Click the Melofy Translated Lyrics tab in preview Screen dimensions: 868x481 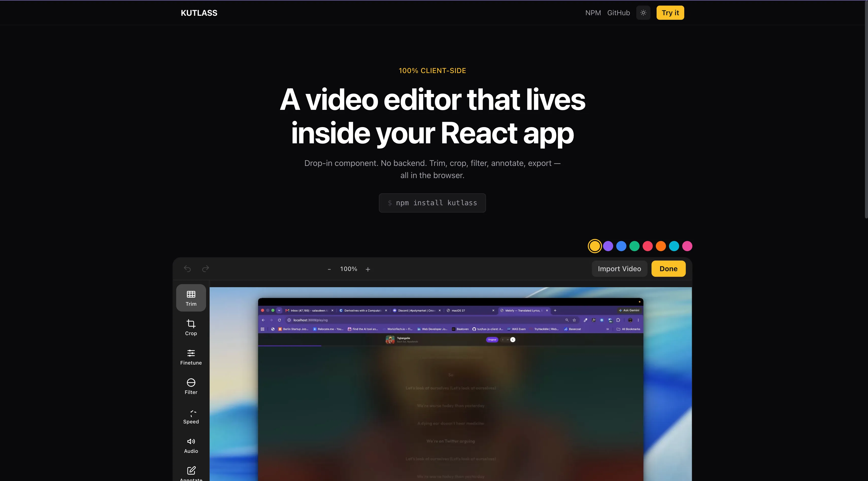tap(524, 311)
